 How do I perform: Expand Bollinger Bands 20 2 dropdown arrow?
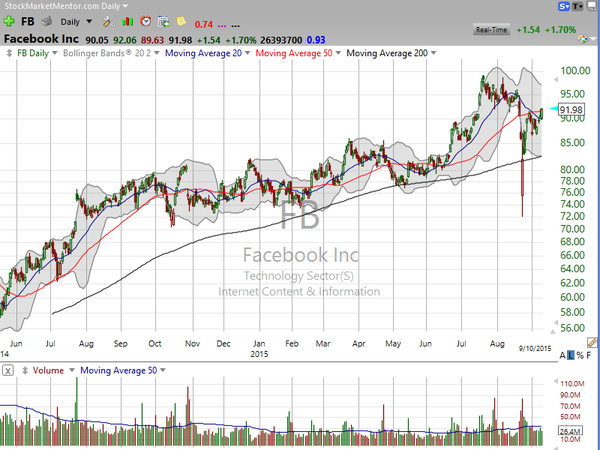tap(157, 53)
